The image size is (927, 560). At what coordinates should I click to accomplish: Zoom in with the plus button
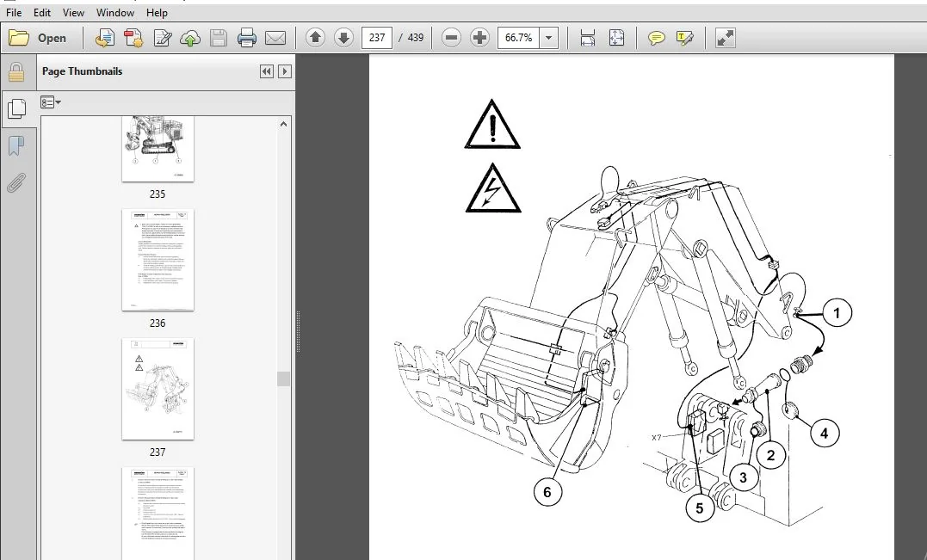(x=479, y=38)
